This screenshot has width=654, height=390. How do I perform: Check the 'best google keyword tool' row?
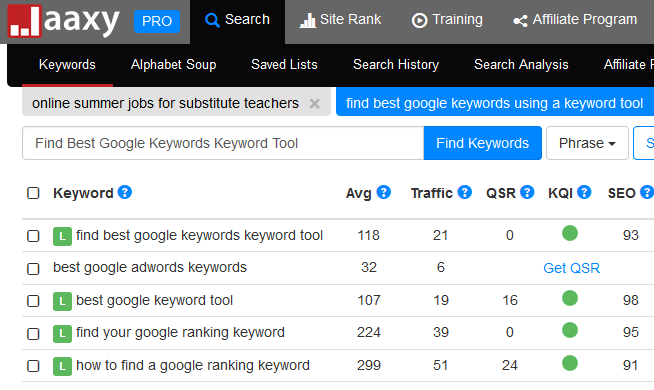33,301
